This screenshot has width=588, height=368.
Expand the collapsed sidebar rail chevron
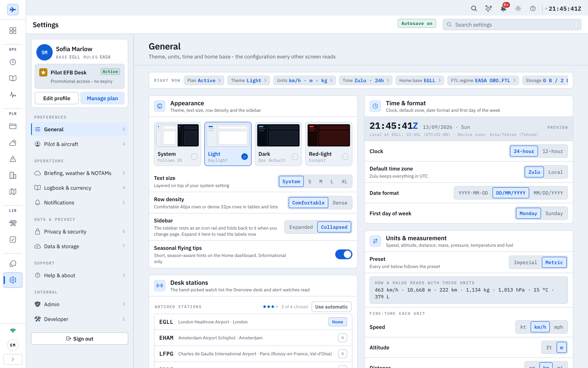[13, 359]
